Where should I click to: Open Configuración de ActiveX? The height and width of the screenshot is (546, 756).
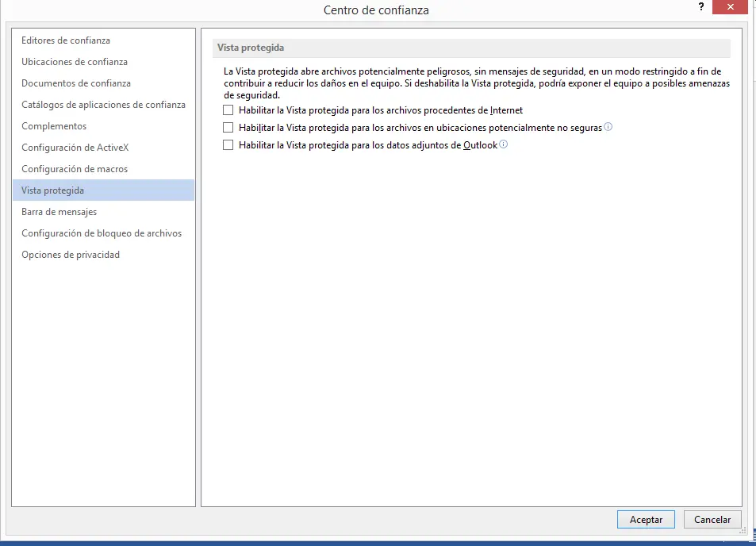point(103,148)
